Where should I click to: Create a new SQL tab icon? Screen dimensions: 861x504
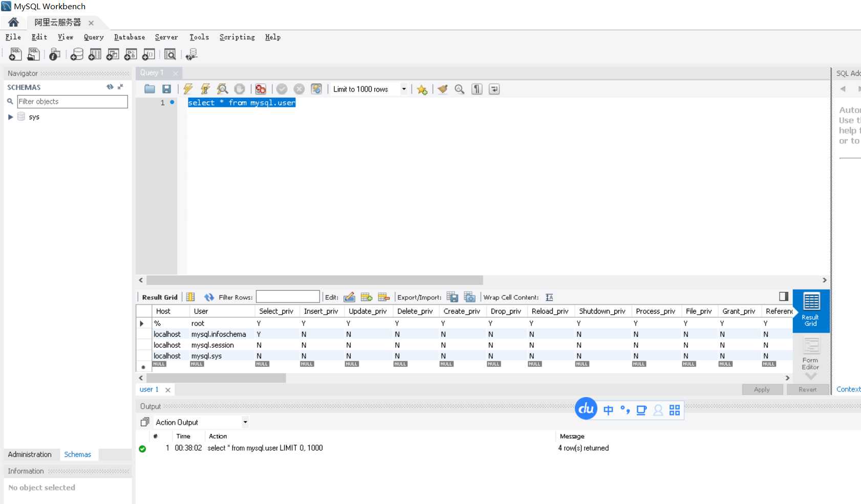pos(15,54)
